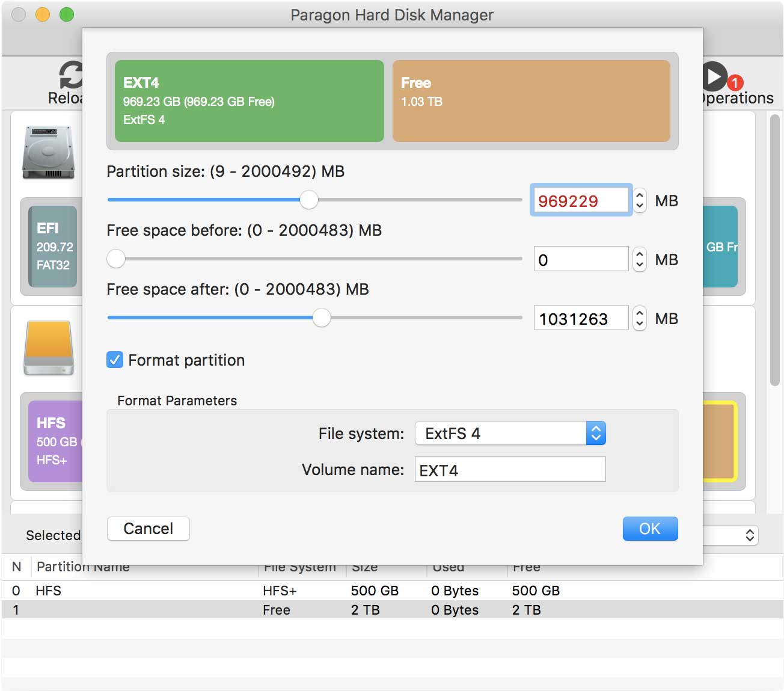Click the red pending operations badge
Screen dimensions: 784x691
coord(735,82)
